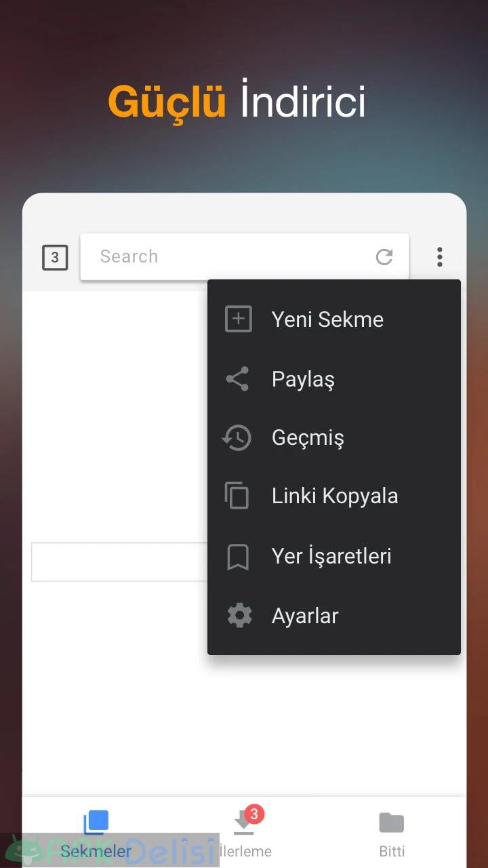Select the Ayarlar menu label
This screenshot has width=488, height=868.
tap(305, 616)
